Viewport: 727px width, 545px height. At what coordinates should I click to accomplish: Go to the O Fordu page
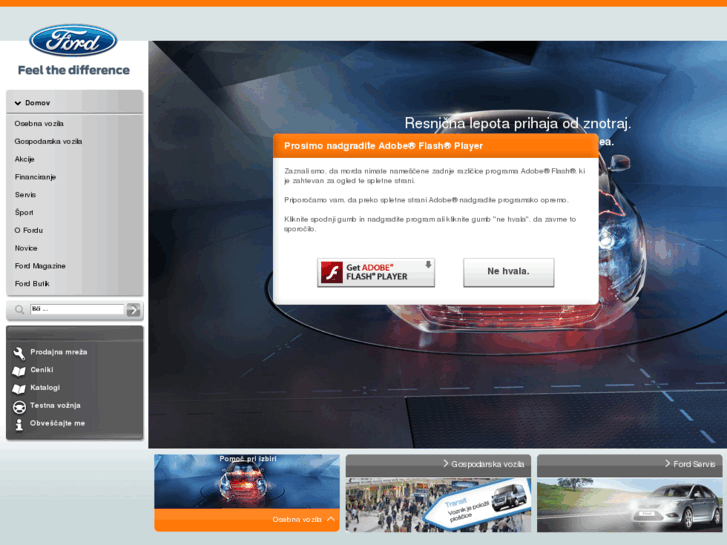click(x=29, y=230)
